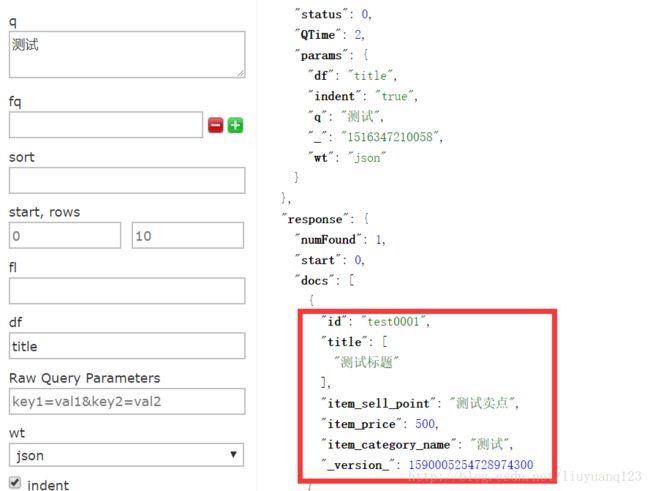Screen dimensions: 650x491
Task: Click the sort input field
Action: pyautogui.click(x=127, y=180)
